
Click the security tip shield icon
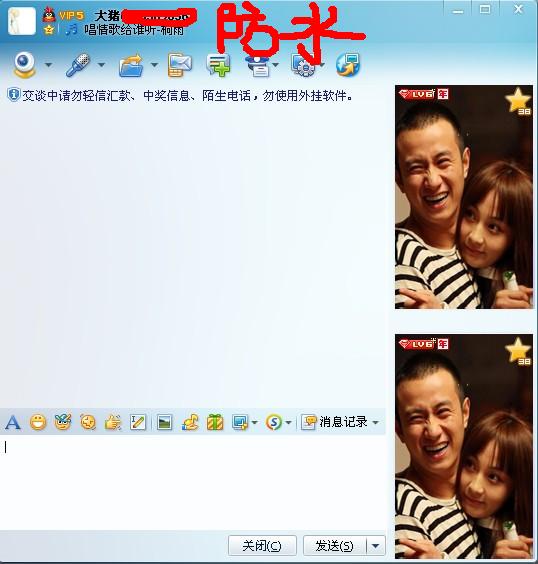14,95
